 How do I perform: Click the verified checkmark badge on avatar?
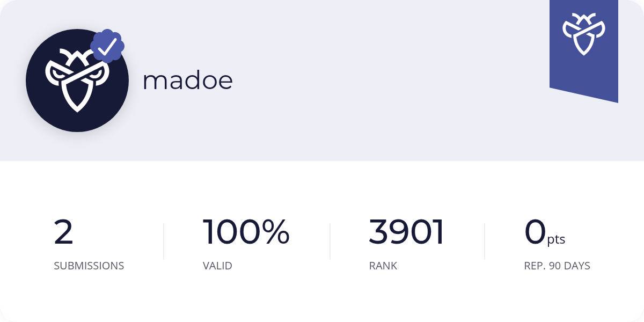click(x=107, y=47)
